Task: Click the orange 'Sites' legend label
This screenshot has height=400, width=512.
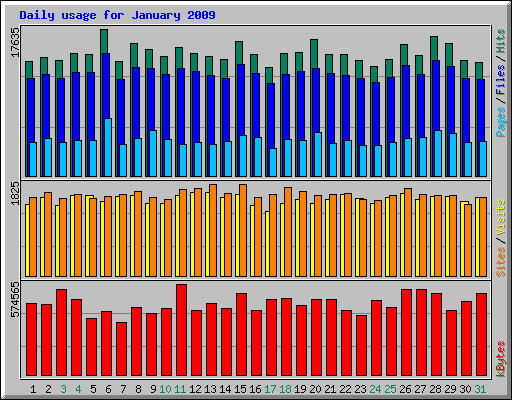Action: coord(500,262)
